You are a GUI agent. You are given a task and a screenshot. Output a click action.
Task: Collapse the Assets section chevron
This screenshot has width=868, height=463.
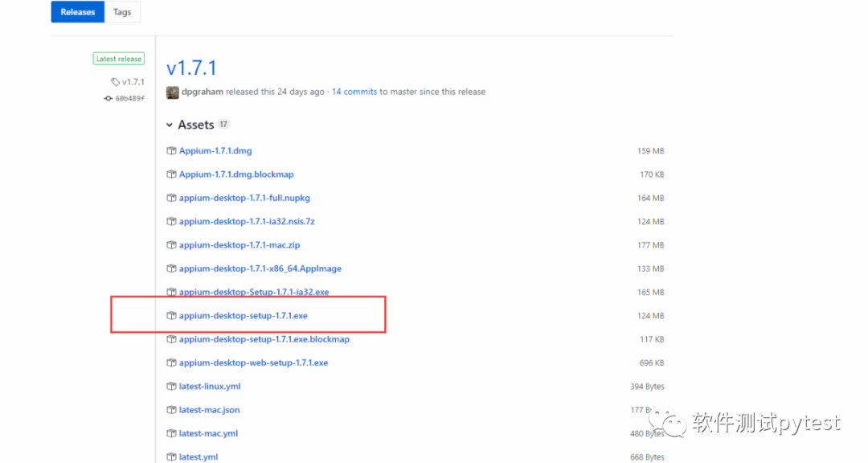(170, 125)
